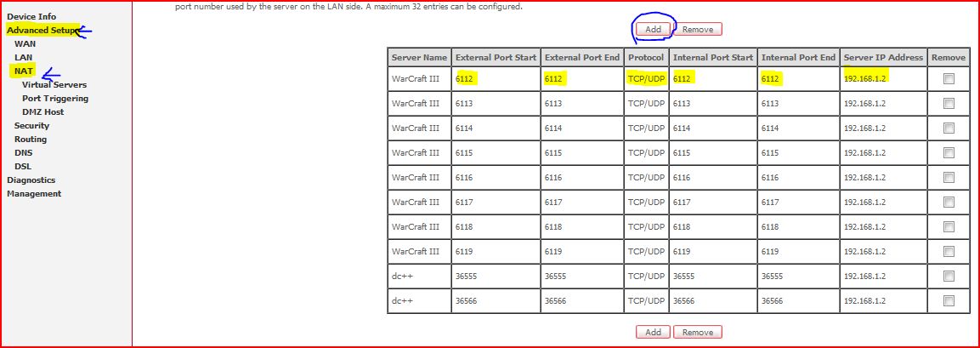Click Internal Port End value 6115
The width and height of the screenshot is (980, 348).
[x=770, y=152]
